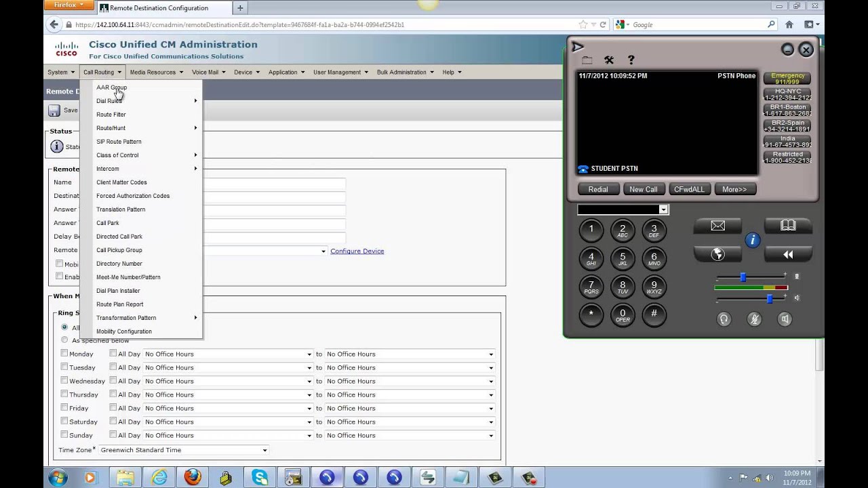Enable the Monday checkbox
This screenshot has width=868, height=488.
point(64,353)
